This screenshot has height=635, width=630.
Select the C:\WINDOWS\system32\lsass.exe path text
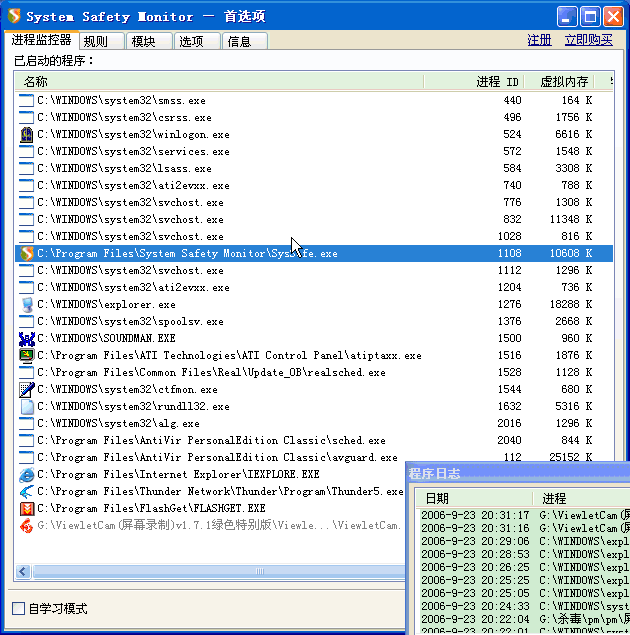(124, 168)
